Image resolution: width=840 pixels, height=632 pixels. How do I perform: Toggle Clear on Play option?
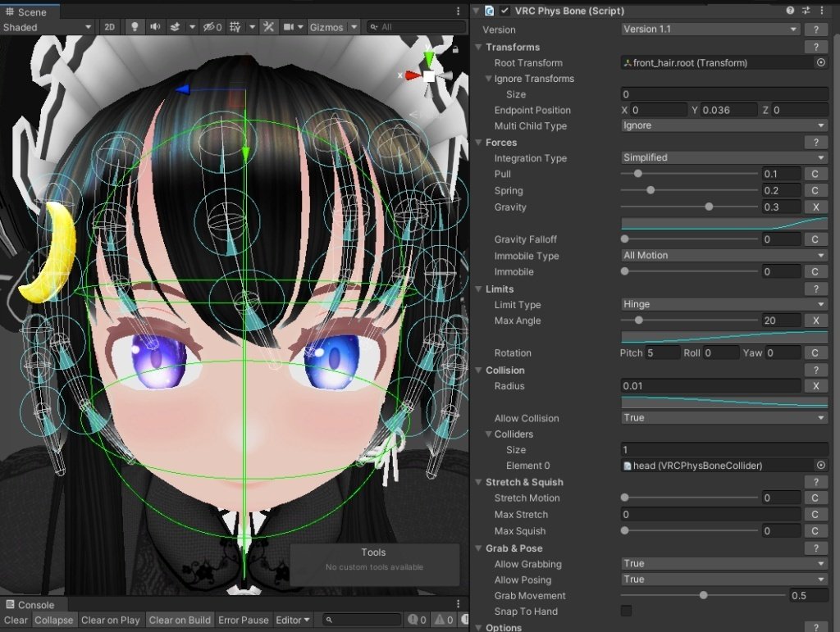[x=111, y=620]
